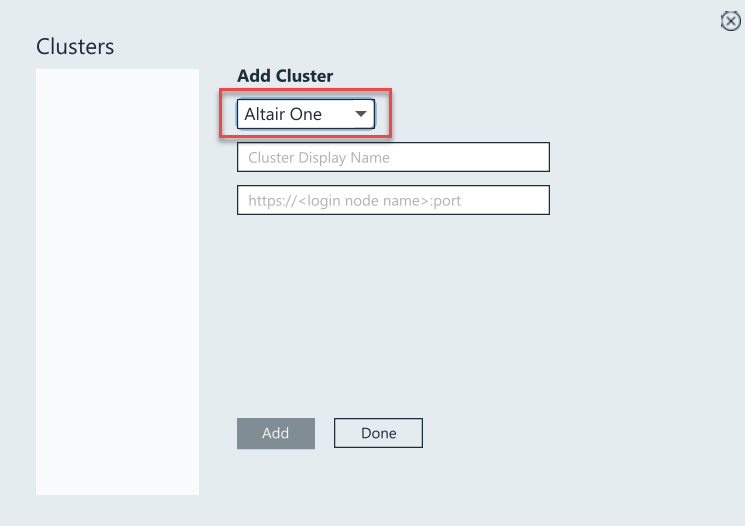Expand the cluster type list via its triangle

coord(361,114)
